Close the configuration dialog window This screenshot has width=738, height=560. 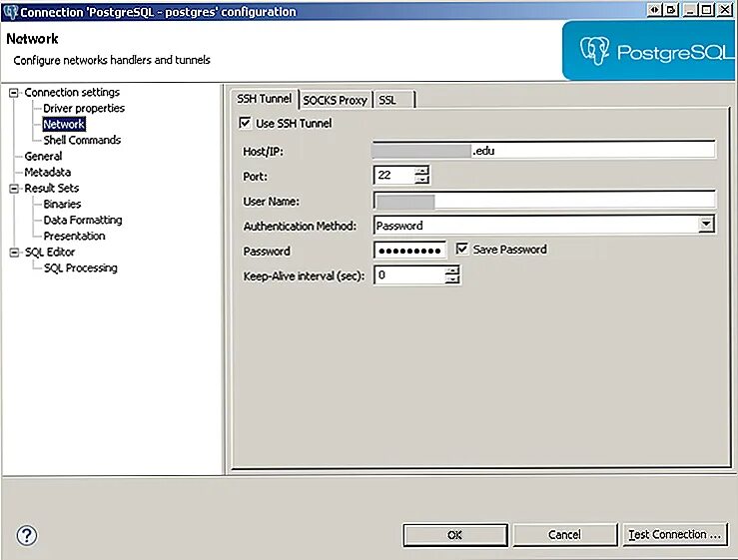(x=724, y=9)
